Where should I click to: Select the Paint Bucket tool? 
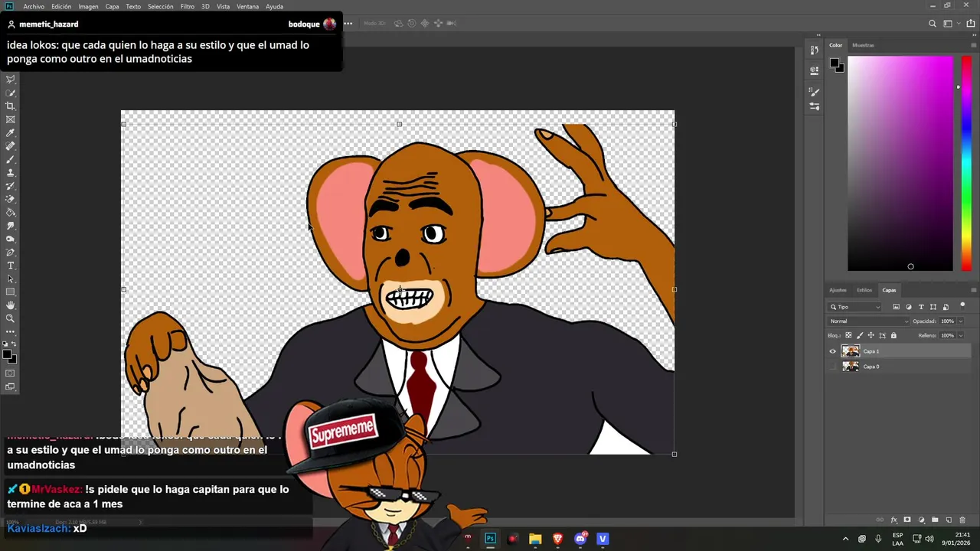point(11,213)
